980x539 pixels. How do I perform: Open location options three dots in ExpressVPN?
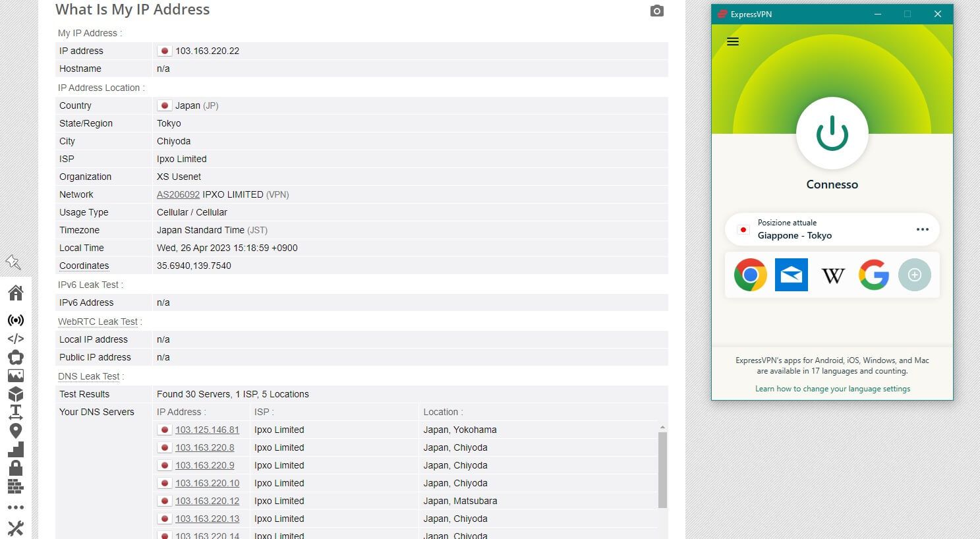coord(923,229)
